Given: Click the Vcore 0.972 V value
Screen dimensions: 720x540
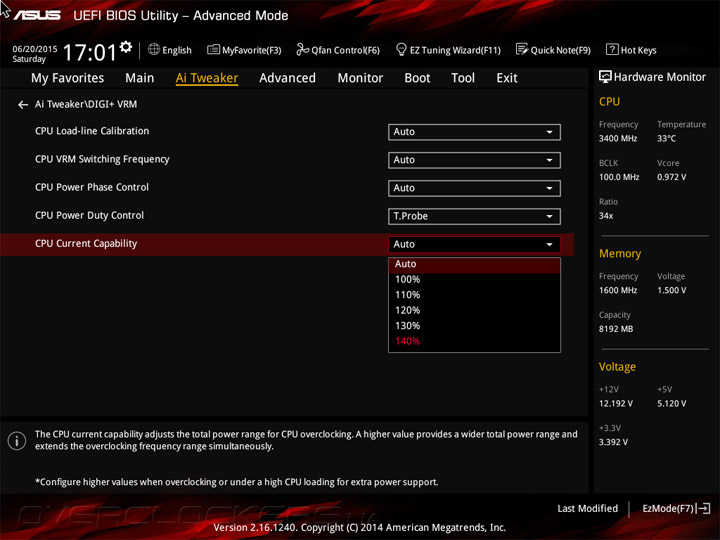Looking at the screenshot, I should point(671,177).
